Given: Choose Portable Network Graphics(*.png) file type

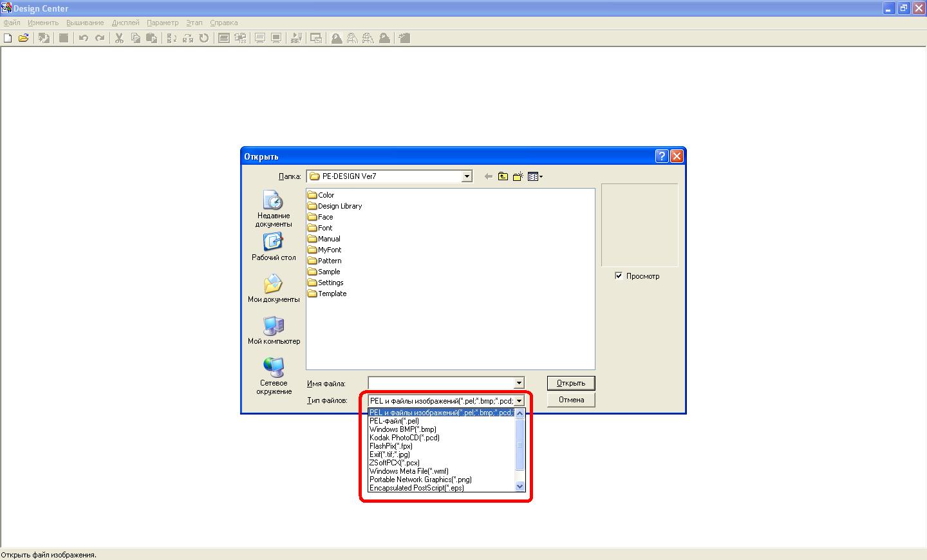Looking at the screenshot, I should pyautogui.click(x=420, y=480).
